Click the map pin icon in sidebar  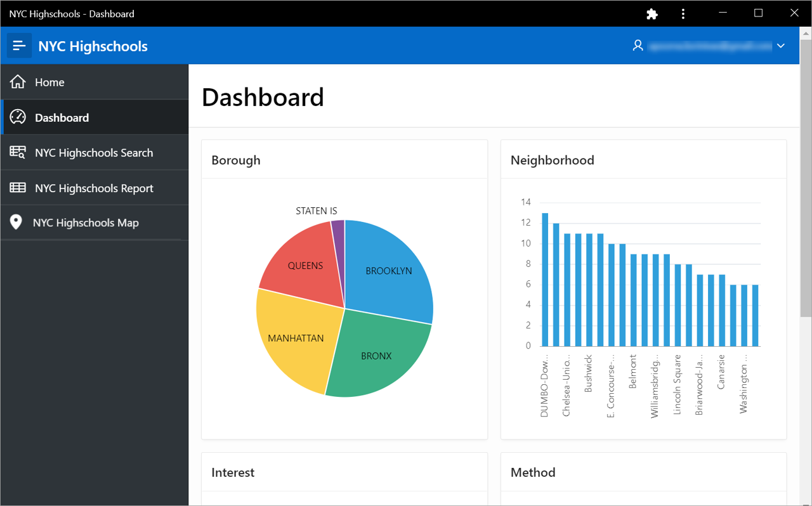[17, 223]
